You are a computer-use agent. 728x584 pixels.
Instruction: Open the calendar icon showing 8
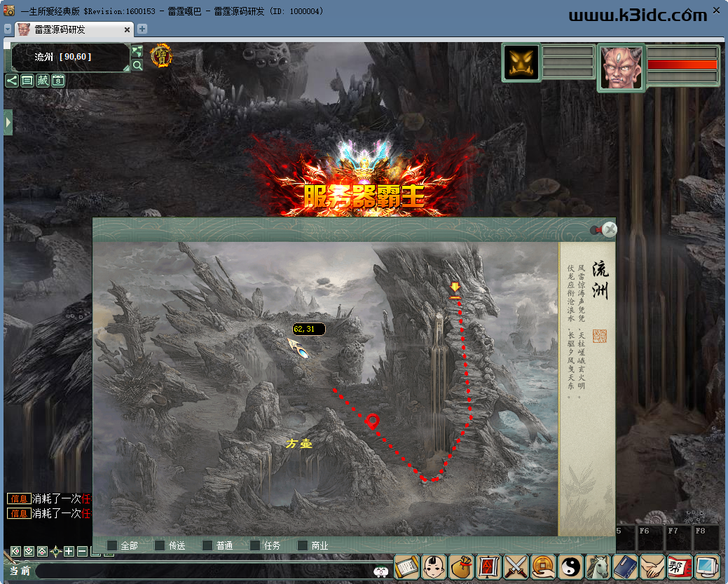click(58, 81)
